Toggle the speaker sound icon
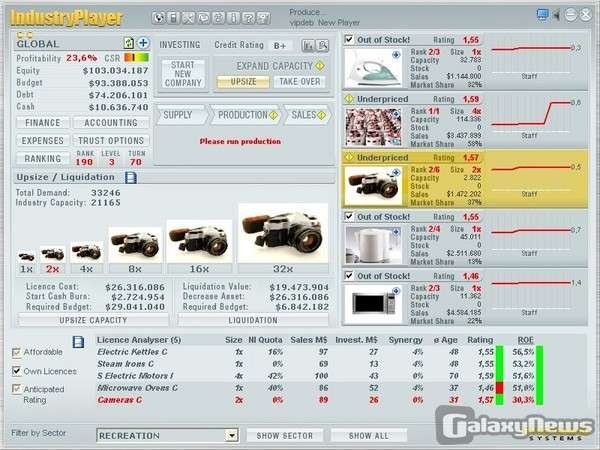This screenshot has height=450, width=600. 557,15
